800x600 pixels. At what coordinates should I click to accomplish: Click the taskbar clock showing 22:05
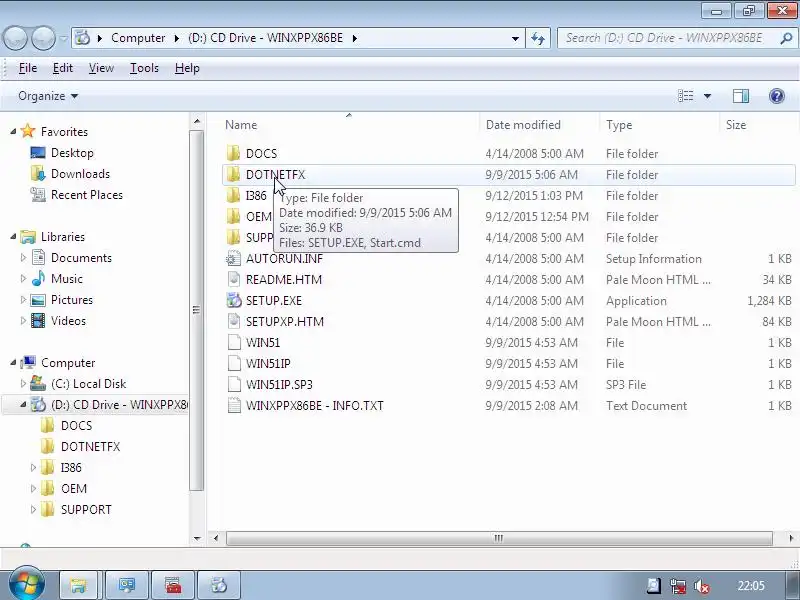[x=751, y=585]
